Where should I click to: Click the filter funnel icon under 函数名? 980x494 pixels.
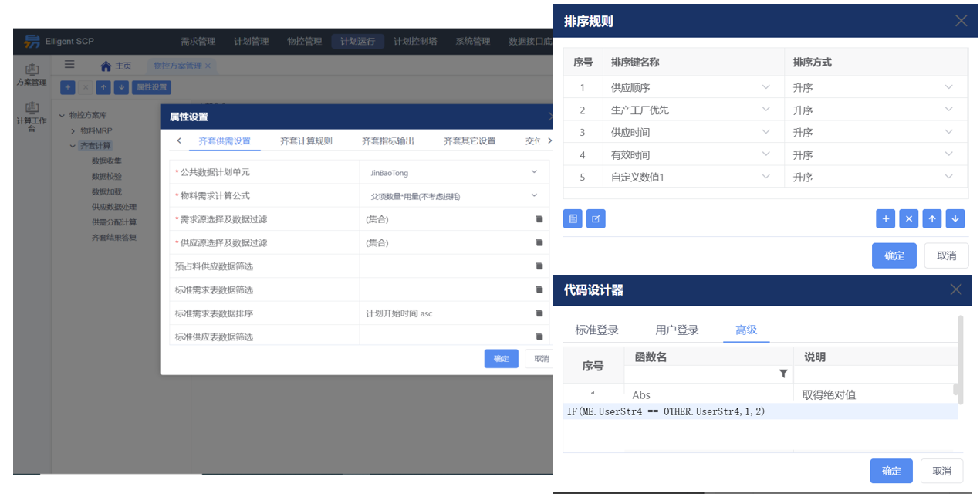coord(783,374)
